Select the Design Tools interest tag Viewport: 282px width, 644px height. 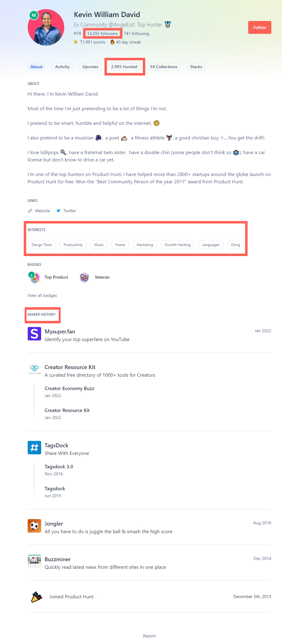(x=42, y=245)
